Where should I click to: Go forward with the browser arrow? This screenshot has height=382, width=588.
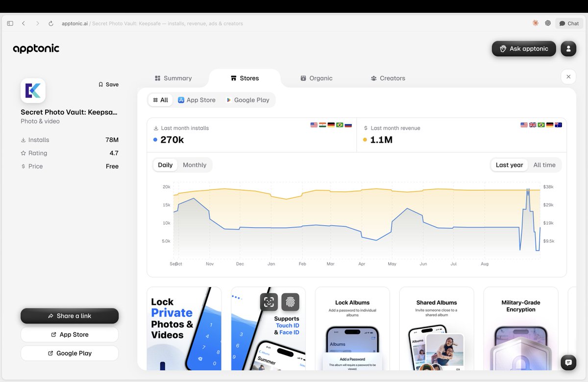[x=37, y=24]
